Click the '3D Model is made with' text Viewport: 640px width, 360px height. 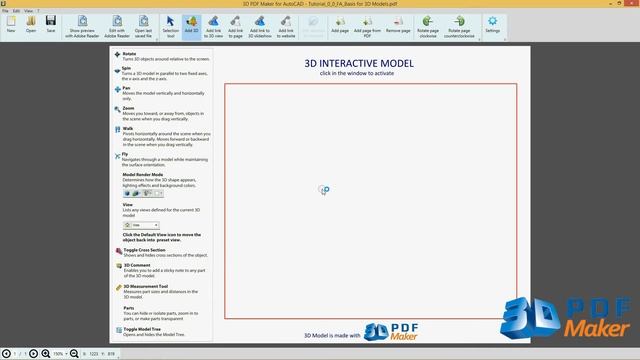(332, 336)
